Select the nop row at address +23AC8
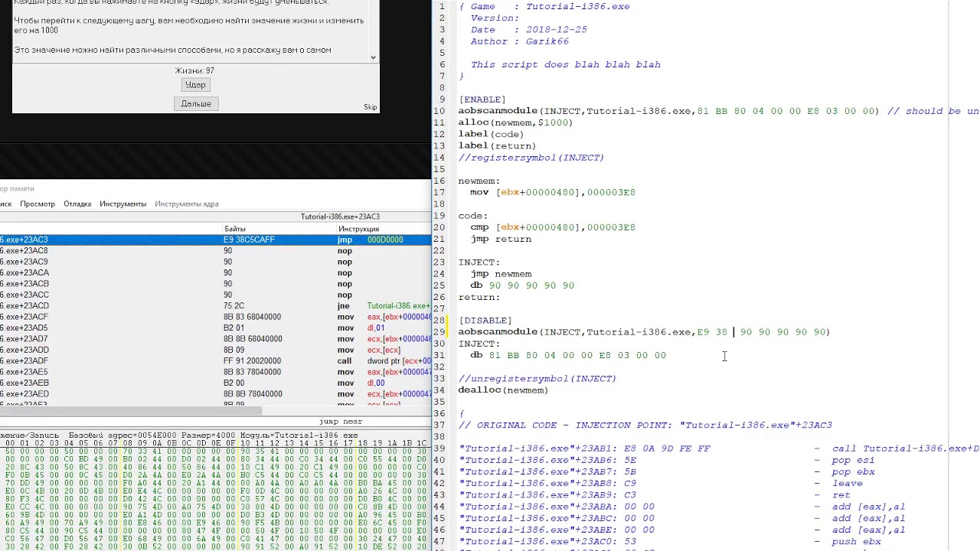980x551 pixels. click(x=215, y=251)
